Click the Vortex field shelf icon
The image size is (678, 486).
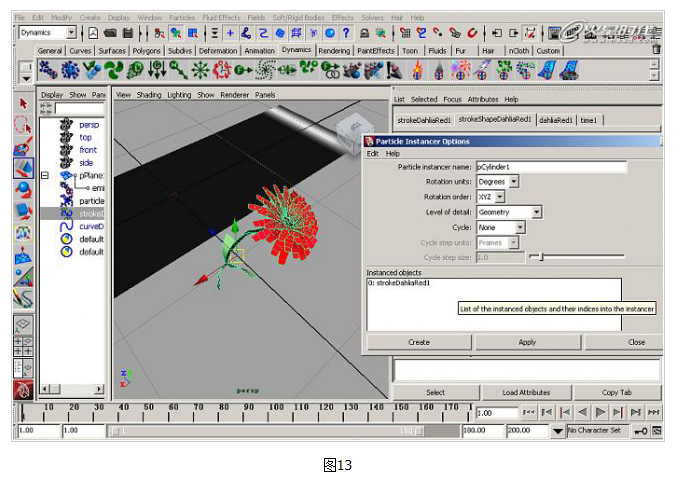tap(265, 70)
